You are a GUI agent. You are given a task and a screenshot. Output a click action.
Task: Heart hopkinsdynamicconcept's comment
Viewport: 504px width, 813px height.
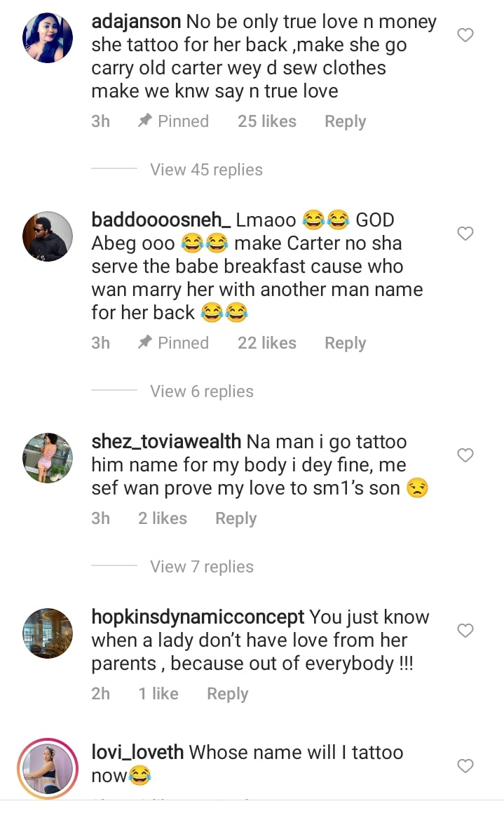[x=465, y=631]
